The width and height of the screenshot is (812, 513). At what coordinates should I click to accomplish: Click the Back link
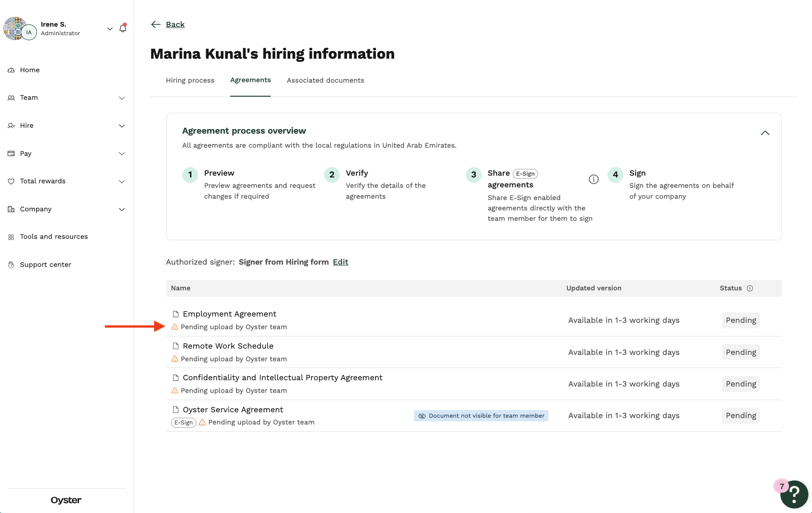175,24
